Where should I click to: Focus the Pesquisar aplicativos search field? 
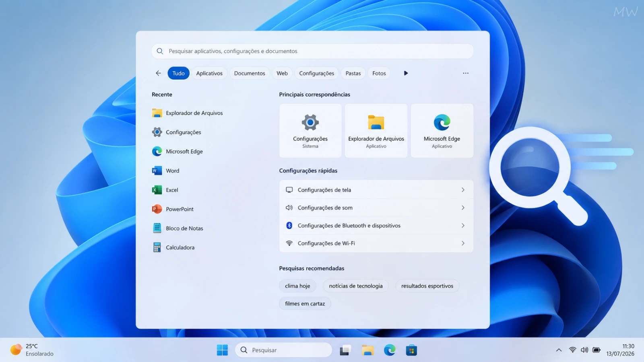(312, 51)
